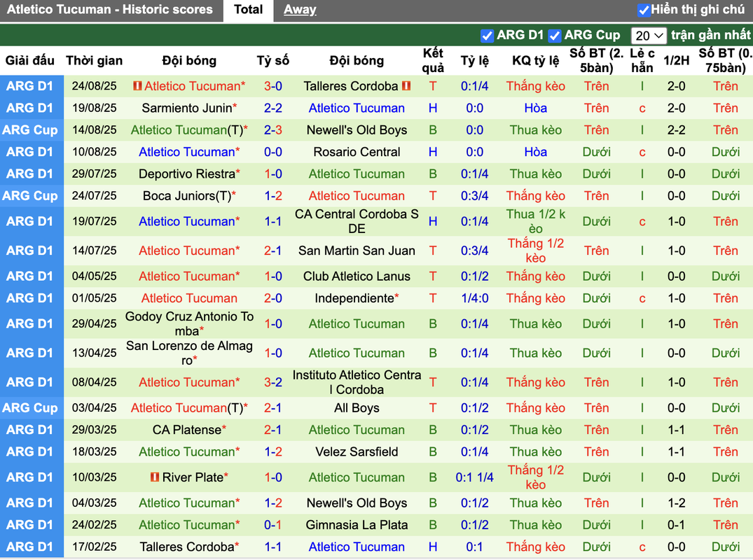Click the date 01/05/25
This screenshot has width=753, height=560.
(94, 298)
